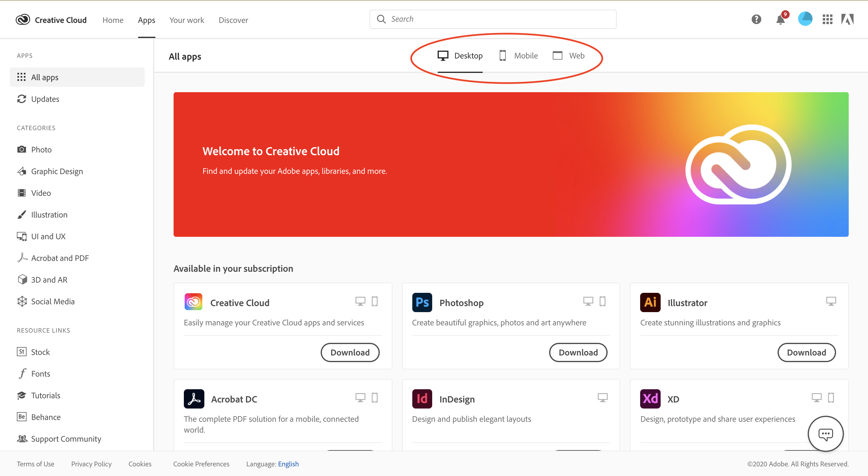Open the app switcher grid icon

[827, 19]
